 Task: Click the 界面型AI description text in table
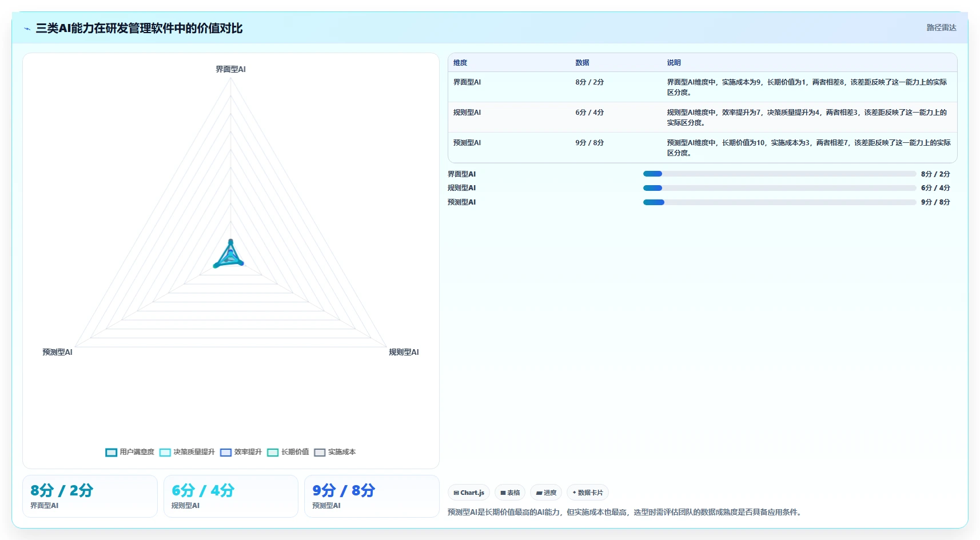pos(807,87)
